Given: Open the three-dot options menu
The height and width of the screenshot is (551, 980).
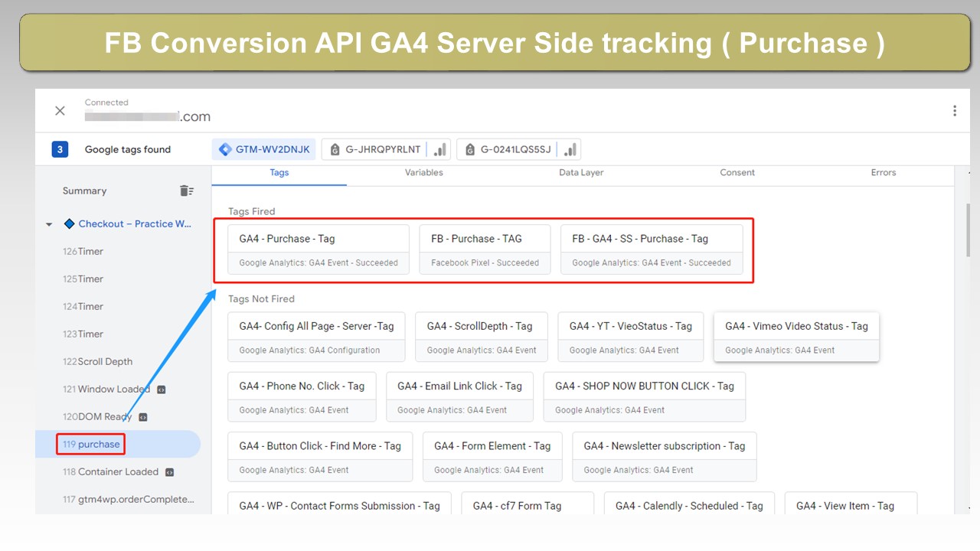Looking at the screenshot, I should (954, 111).
